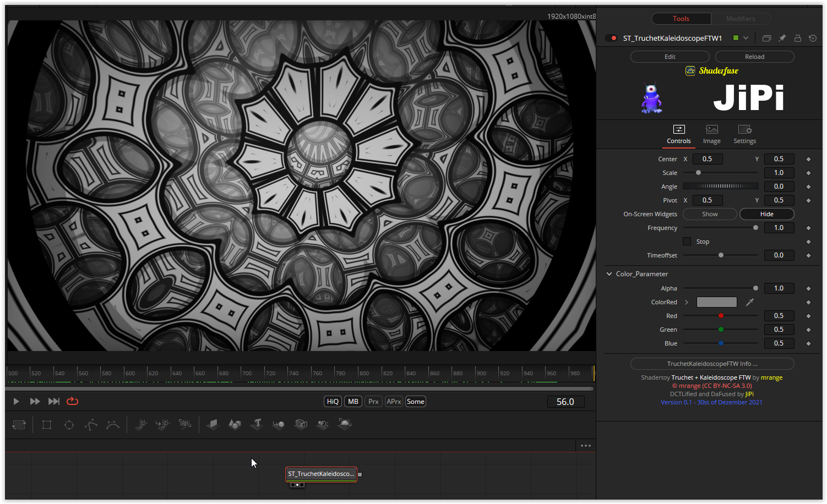Click the current frame field showing 56.0
Screen dimensions: 827x504
point(565,402)
